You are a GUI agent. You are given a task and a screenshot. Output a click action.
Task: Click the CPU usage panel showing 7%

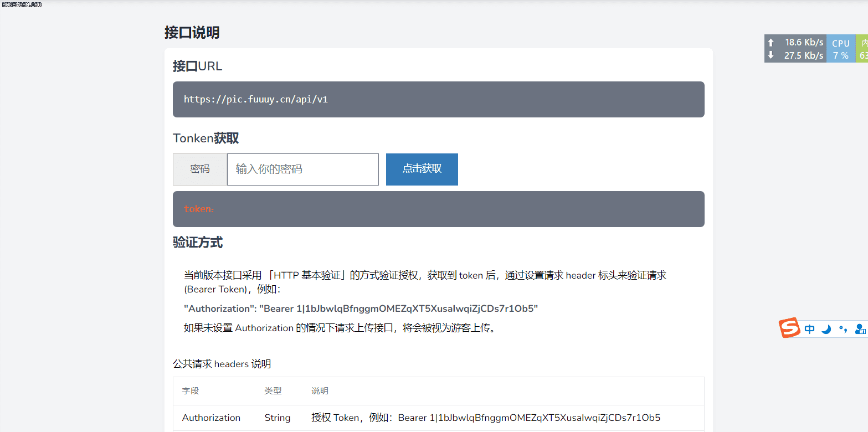(841, 48)
